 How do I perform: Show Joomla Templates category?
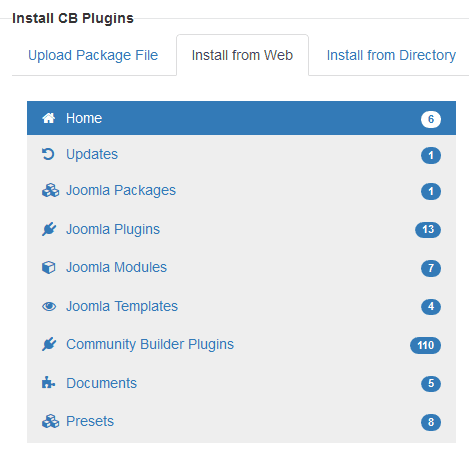coord(241,306)
